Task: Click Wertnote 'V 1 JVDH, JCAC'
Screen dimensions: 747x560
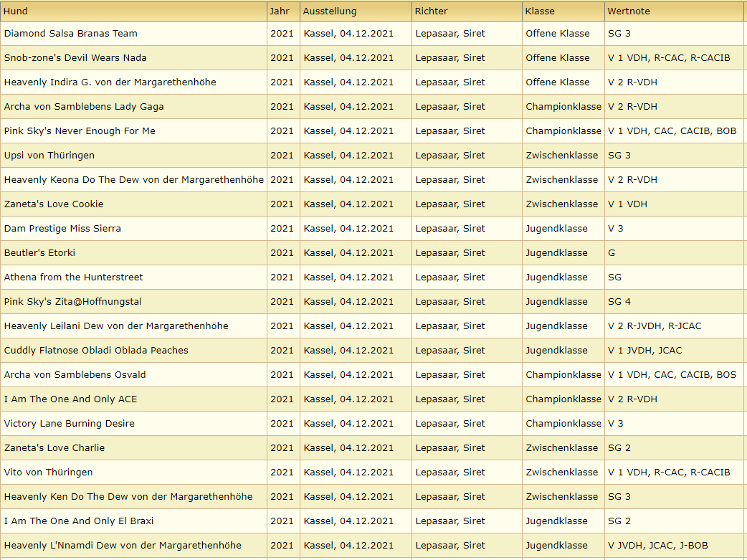Action: [645, 350]
